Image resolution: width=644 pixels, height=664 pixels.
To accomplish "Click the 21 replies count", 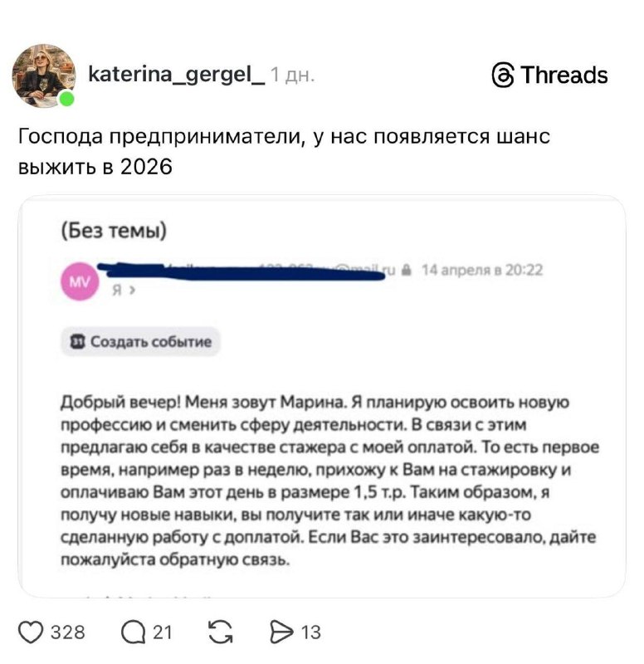I will tap(163, 633).
